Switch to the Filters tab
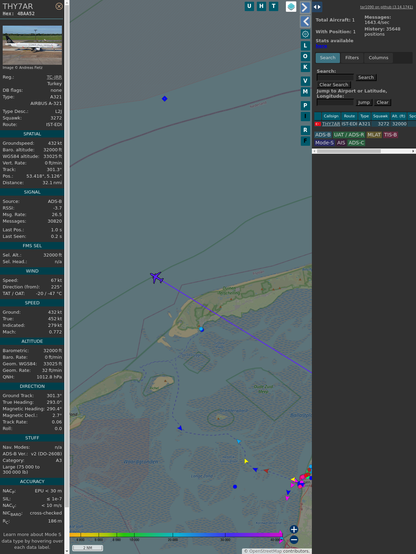This screenshot has width=416, height=554. pyautogui.click(x=352, y=58)
